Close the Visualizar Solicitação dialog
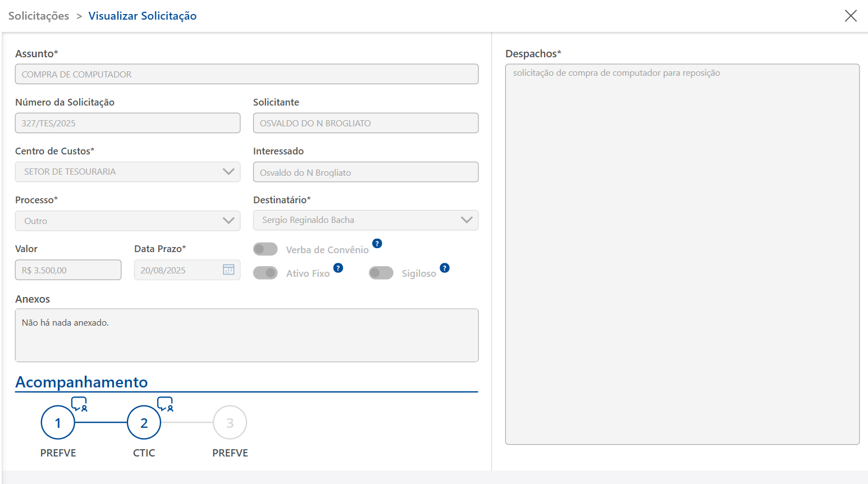This screenshot has height=484, width=868. click(x=851, y=16)
